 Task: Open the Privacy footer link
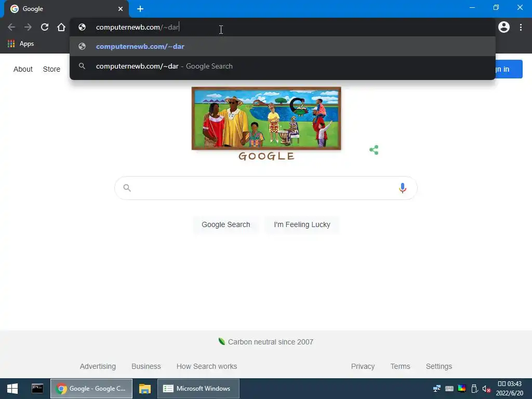[x=363, y=366]
